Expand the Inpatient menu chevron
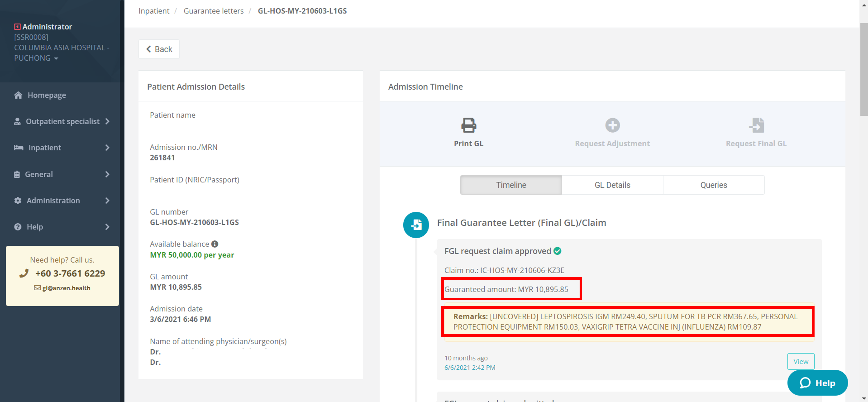Screen dimensions: 868x402 click(x=107, y=148)
